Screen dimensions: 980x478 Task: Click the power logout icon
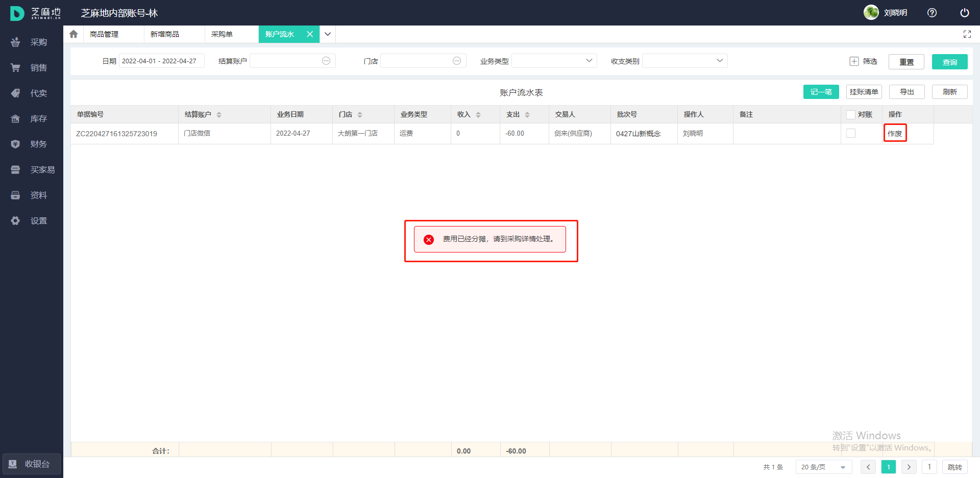pyautogui.click(x=965, y=13)
